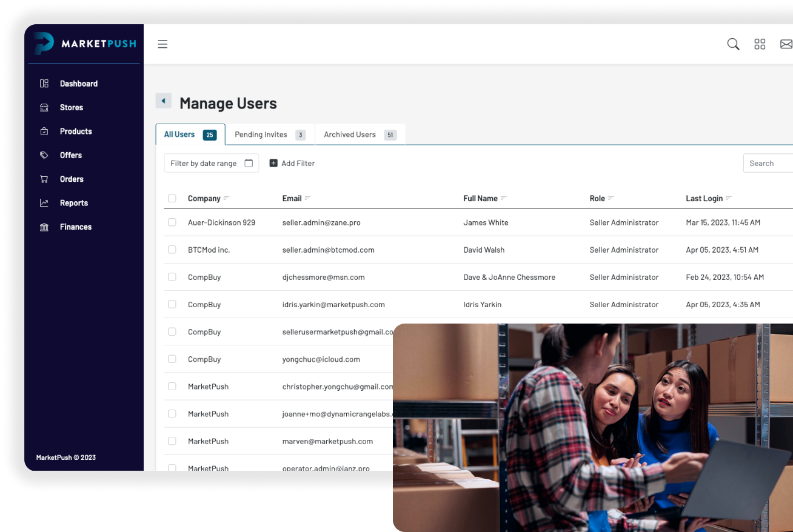Open the mail envelope icon
The height and width of the screenshot is (532, 793).
tap(786, 44)
